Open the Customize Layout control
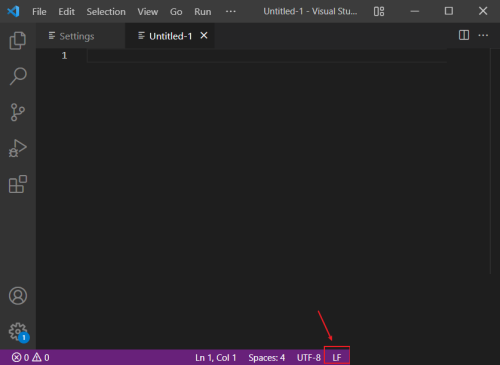This screenshot has width=500, height=365. click(379, 11)
